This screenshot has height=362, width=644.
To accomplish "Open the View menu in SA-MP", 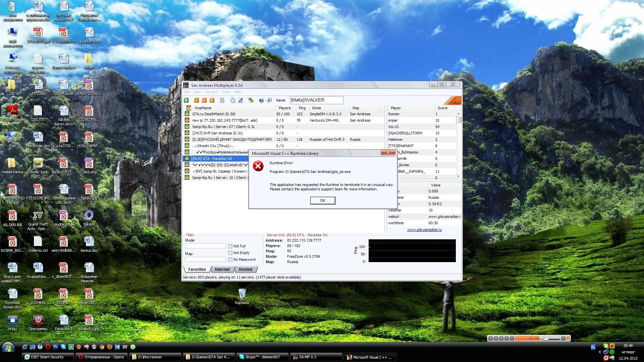I will pyautogui.click(x=197, y=92).
